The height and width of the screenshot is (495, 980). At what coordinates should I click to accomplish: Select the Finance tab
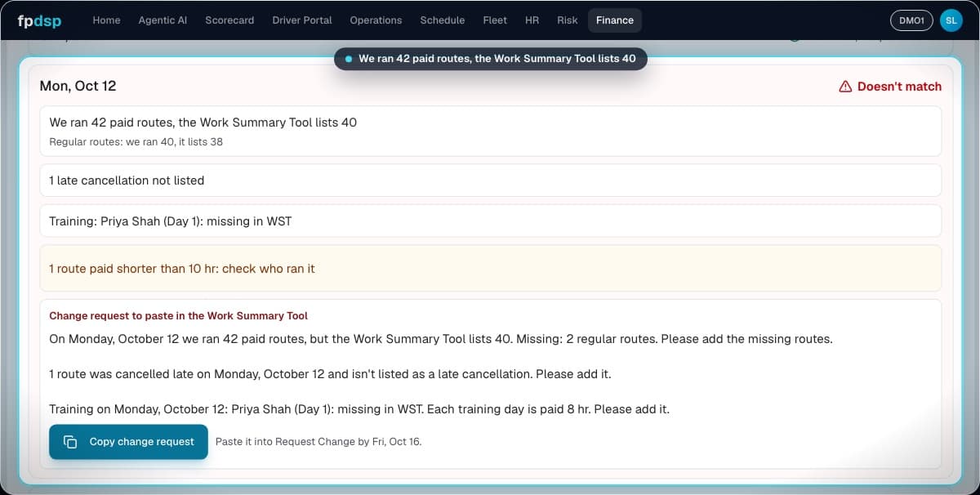(615, 20)
